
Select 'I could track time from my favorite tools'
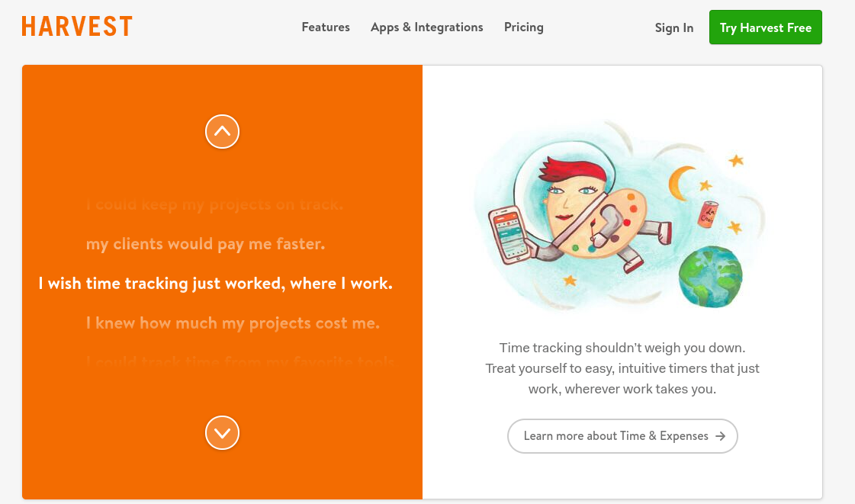click(240, 361)
